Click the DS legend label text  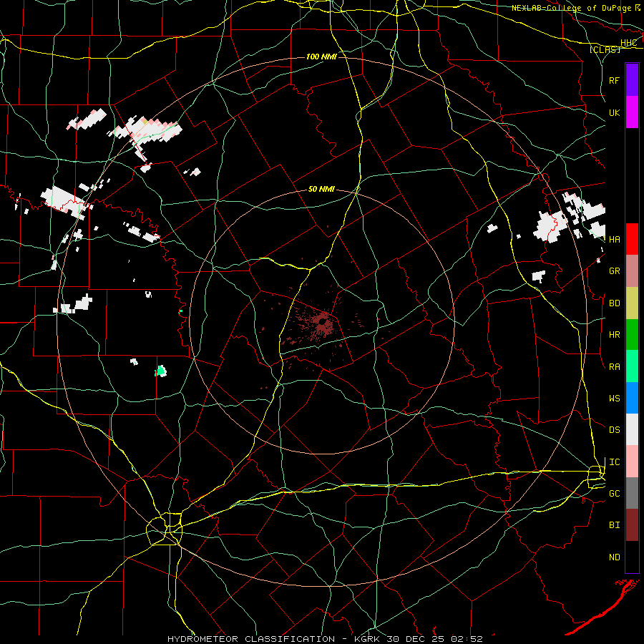(x=615, y=429)
